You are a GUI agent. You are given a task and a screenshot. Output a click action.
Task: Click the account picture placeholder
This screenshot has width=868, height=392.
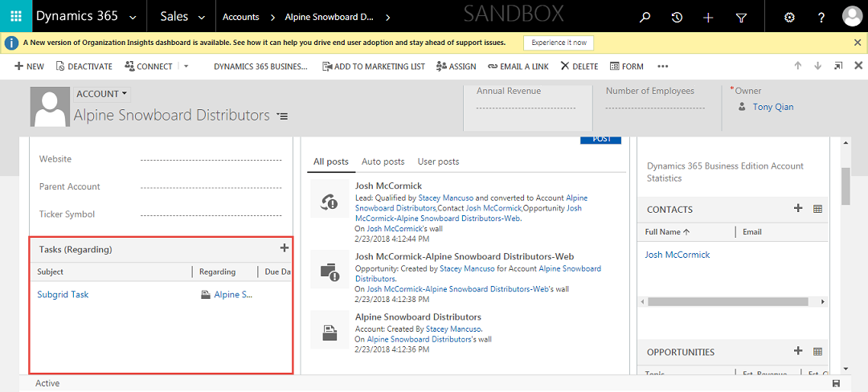coord(51,107)
